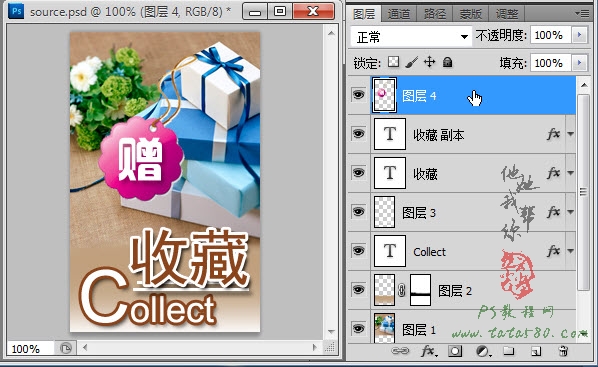This screenshot has width=598, height=367.
Task: Click the document vertical scrollbar up arrow
Action: [331, 33]
